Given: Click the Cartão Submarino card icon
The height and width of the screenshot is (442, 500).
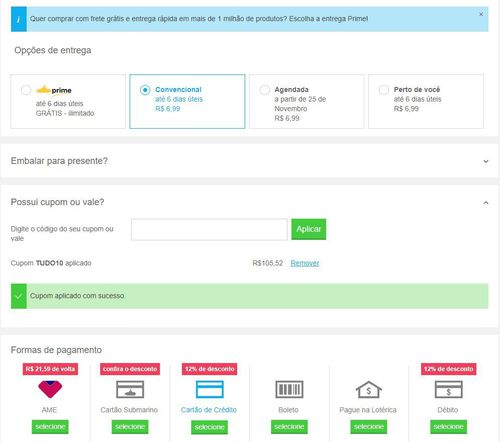Looking at the screenshot, I should pos(130,389).
